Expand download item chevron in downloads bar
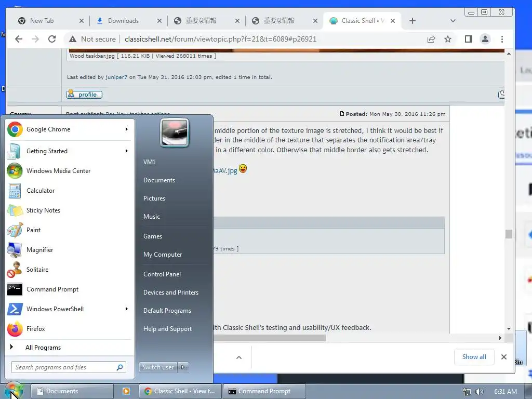This screenshot has height=399, width=532. tap(239, 357)
